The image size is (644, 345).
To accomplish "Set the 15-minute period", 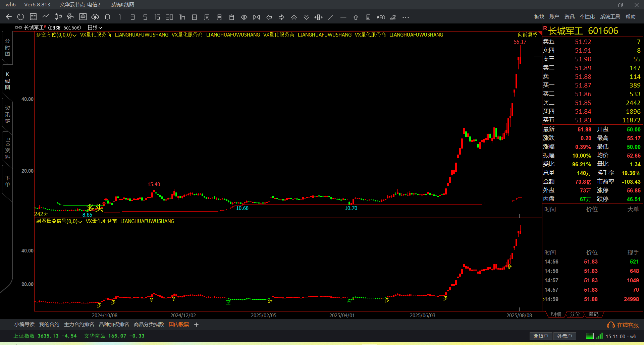I will (157, 17).
